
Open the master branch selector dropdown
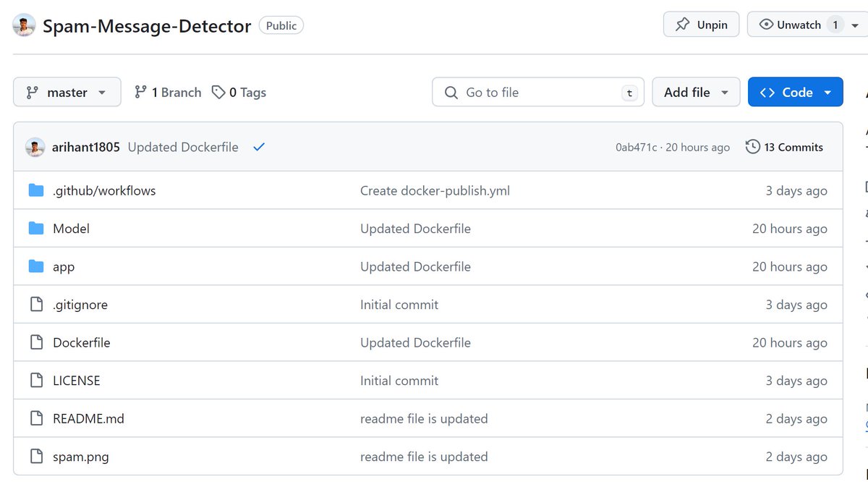pos(67,93)
